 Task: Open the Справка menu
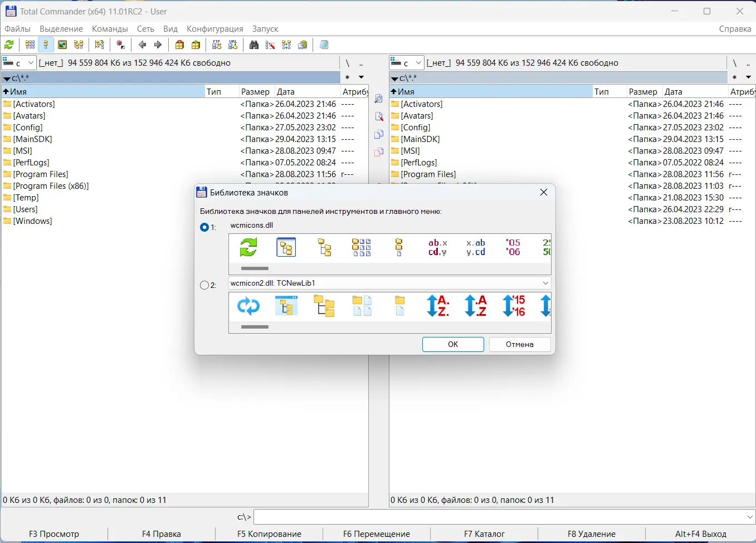(x=735, y=29)
